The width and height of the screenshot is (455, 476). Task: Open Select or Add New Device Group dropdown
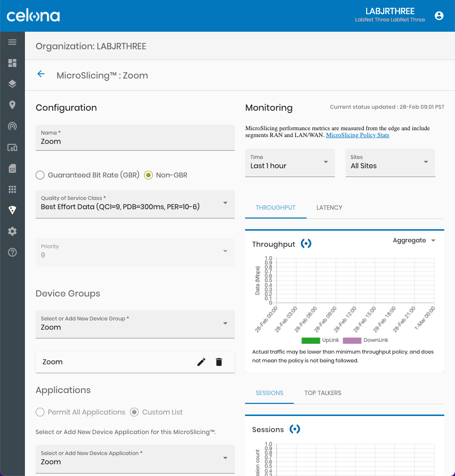pyautogui.click(x=135, y=324)
